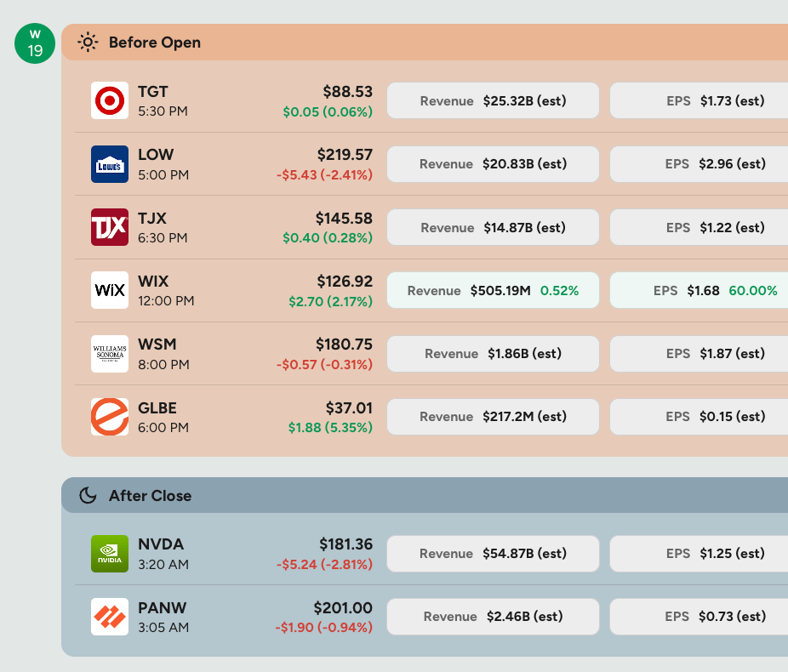This screenshot has width=788, height=672.
Task: Click TGT revenue estimate $25.32B box
Action: pos(493,100)
